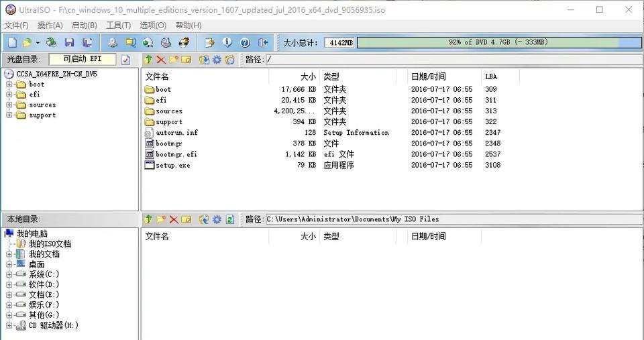The image size is (644, 340).
Task: Click the red X delete icon in image pane
Action: 161,60
